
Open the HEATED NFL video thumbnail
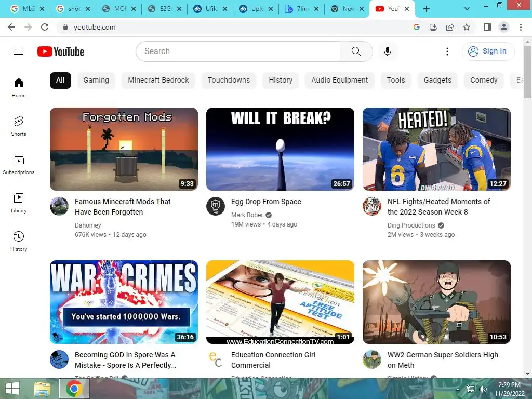(436, 149)
